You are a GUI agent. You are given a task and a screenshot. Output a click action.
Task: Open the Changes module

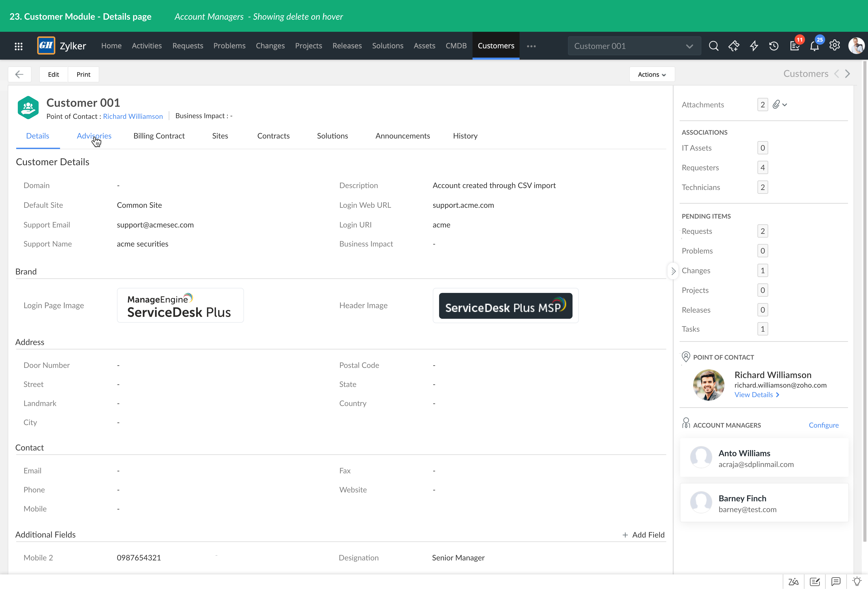click(270, 46)
